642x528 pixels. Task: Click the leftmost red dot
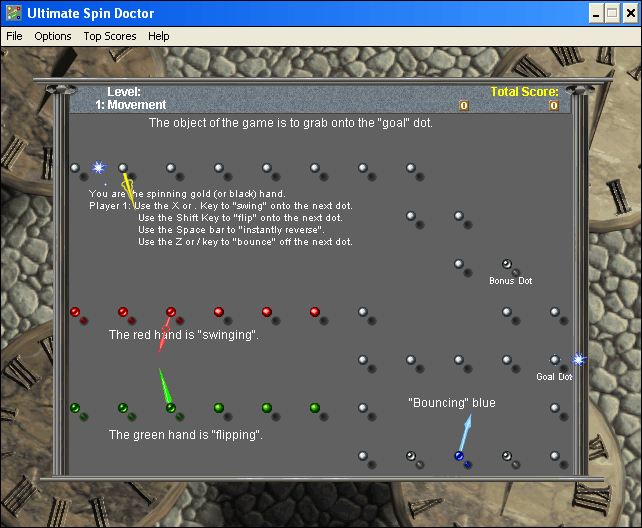pos(75,312)
